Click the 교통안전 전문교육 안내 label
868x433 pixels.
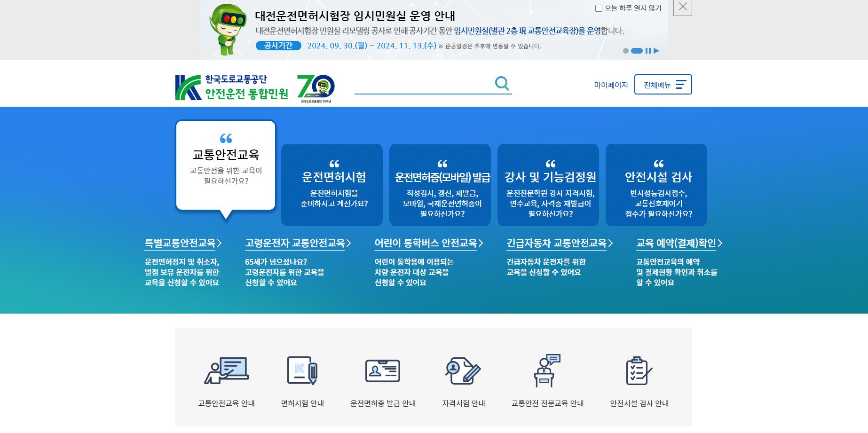[547, 403]
